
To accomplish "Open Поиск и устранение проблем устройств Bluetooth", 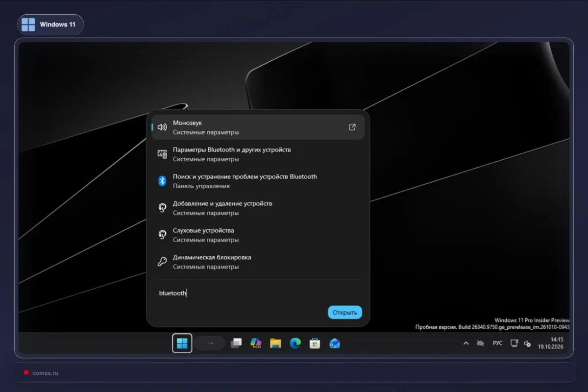I will [x=258, y=181].
